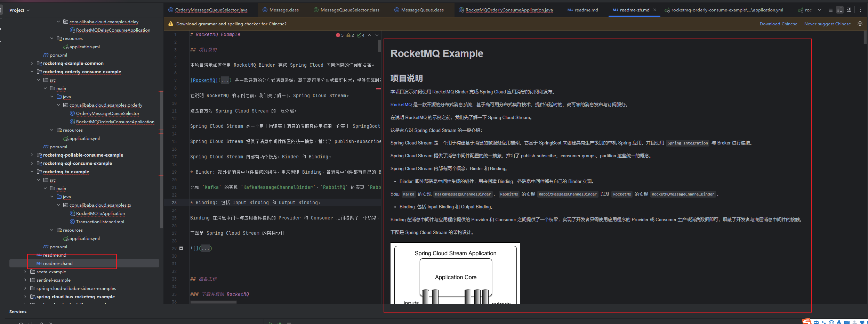The image size is (868, 324).
Task: Click the Sogou input method logo
Action: pos(806,321)
